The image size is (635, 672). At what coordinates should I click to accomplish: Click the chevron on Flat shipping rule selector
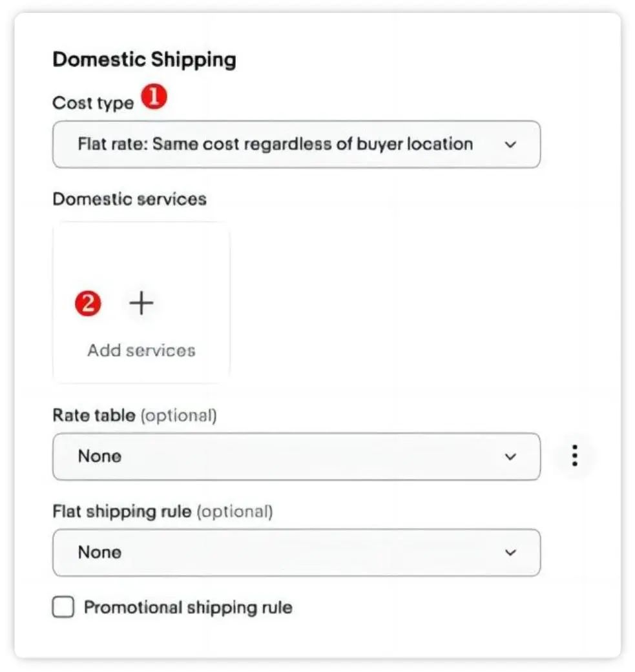pyautogui.click(x=511, y=553)
